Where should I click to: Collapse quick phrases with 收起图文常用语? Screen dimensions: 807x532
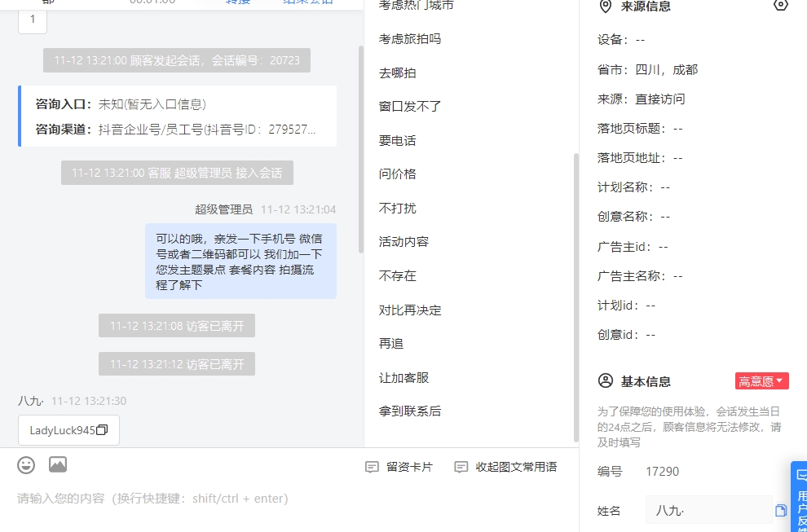coord(505,467)
